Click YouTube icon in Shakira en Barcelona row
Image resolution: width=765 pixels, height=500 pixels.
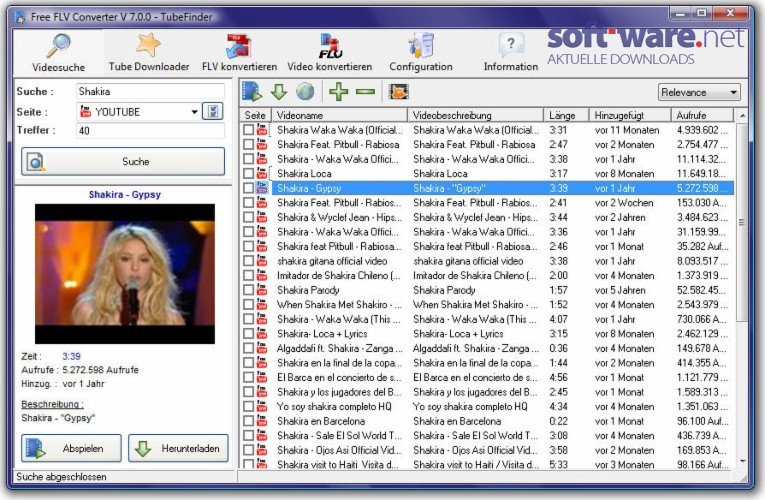(x=262, y=421)
